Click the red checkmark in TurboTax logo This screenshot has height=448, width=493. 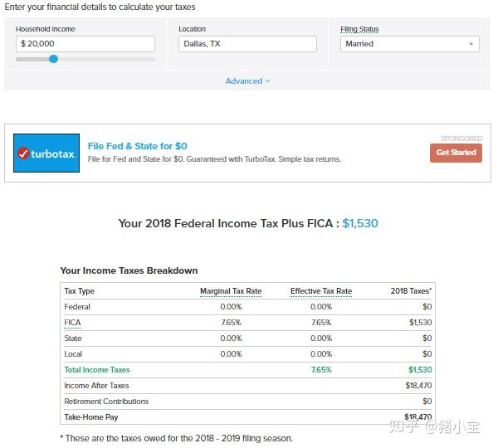pyautogui.click(x=23, y=153)
